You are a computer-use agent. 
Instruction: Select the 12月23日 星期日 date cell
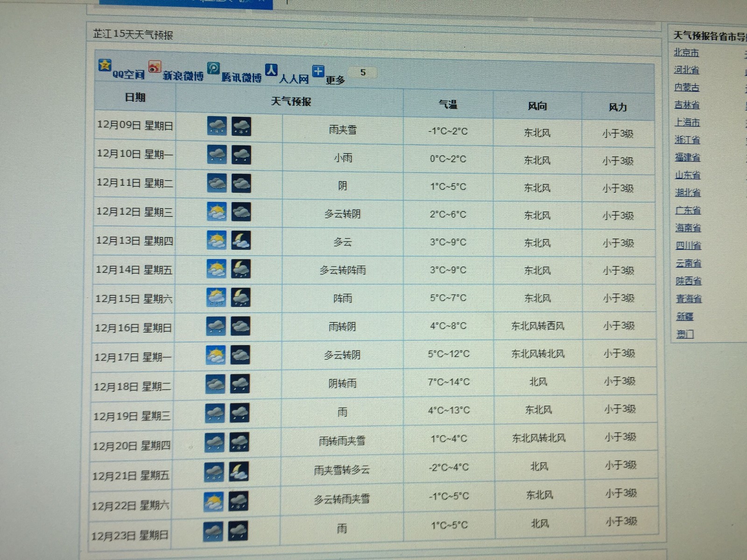coord(130,536)
